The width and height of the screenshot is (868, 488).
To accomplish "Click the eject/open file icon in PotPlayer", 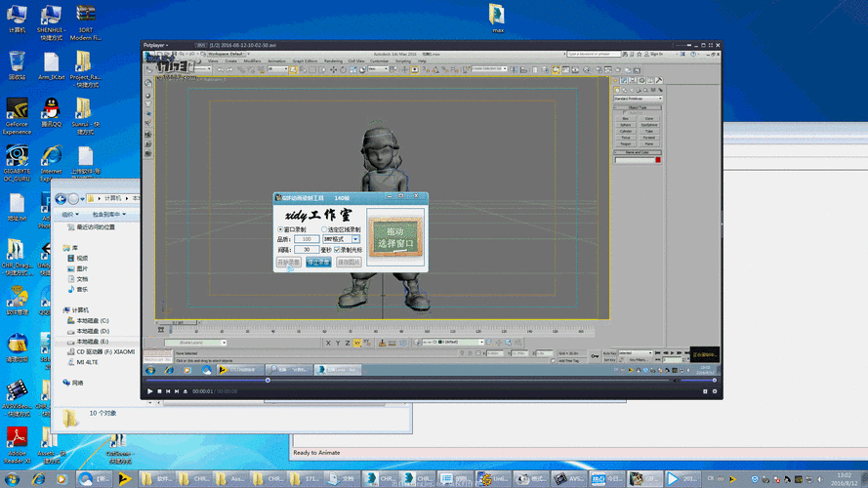I will 186,391.
